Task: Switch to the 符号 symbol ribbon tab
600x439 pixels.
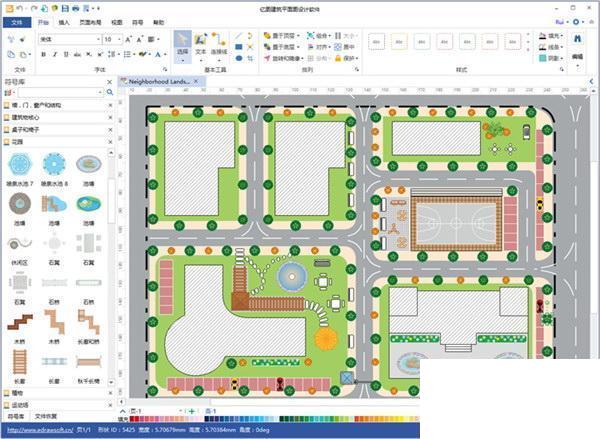Action: [137, 22]
